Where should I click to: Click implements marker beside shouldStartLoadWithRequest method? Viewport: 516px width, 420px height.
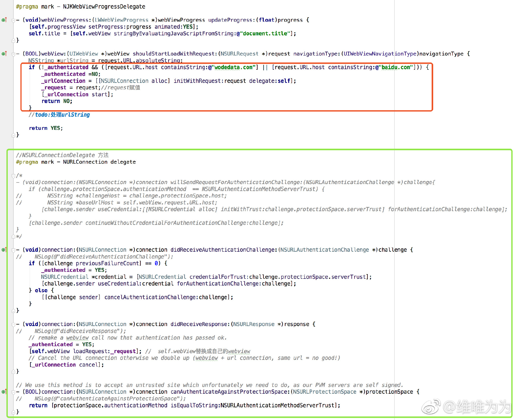click(4, 54)
